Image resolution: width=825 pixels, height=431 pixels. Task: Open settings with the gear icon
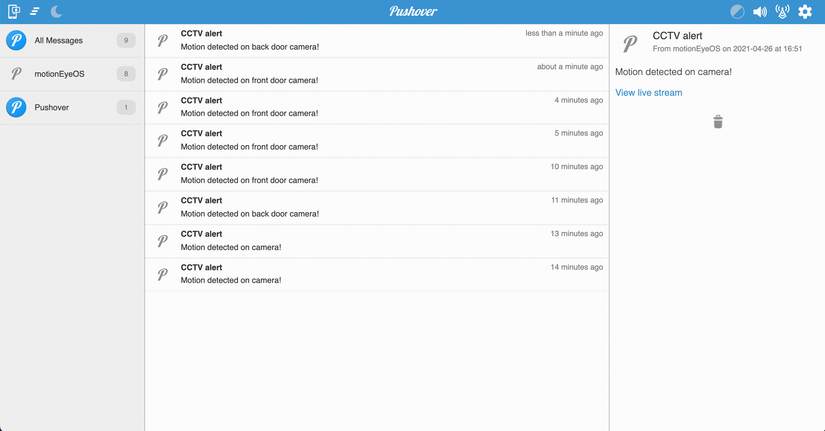[x=805, y=12]
